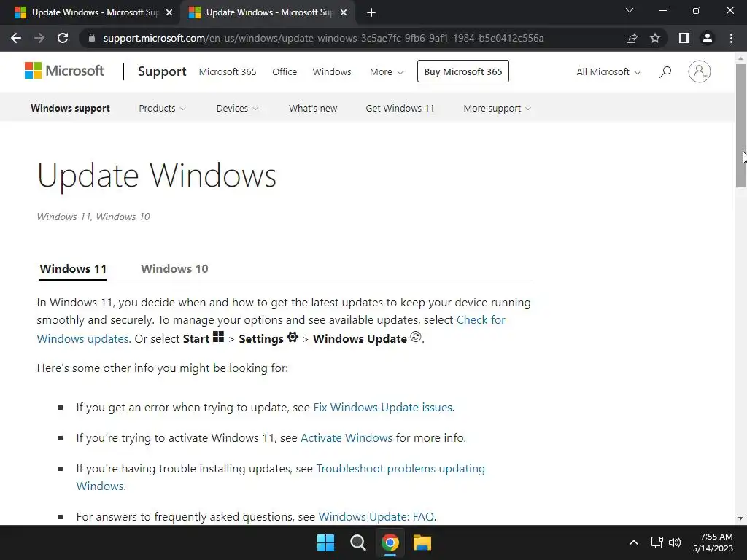Open File Explorer from the taskbar
Viewport: 747px width, 560px height.
pyautogui.click(x=422, y=542)
